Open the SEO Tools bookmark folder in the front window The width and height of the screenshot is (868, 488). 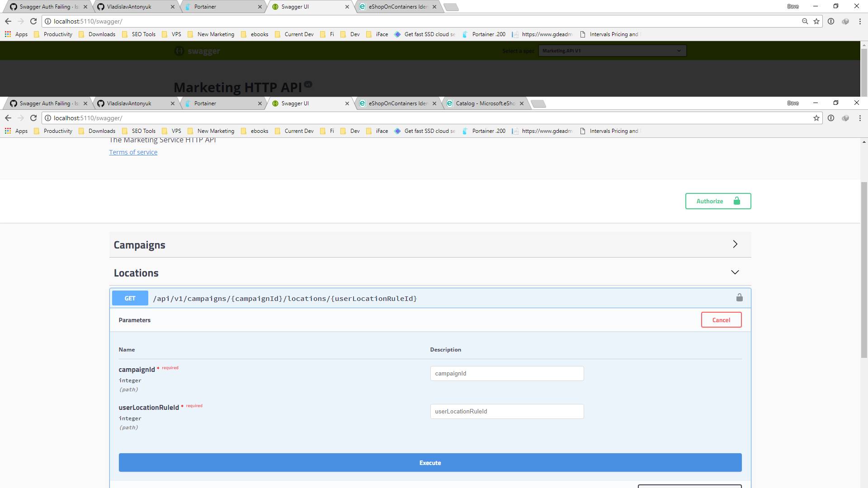[139, 131]
